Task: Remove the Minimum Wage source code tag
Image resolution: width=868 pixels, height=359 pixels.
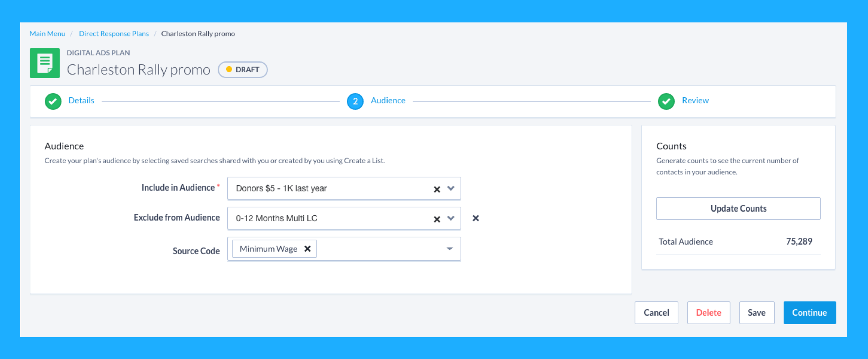Action: point(307,249)
